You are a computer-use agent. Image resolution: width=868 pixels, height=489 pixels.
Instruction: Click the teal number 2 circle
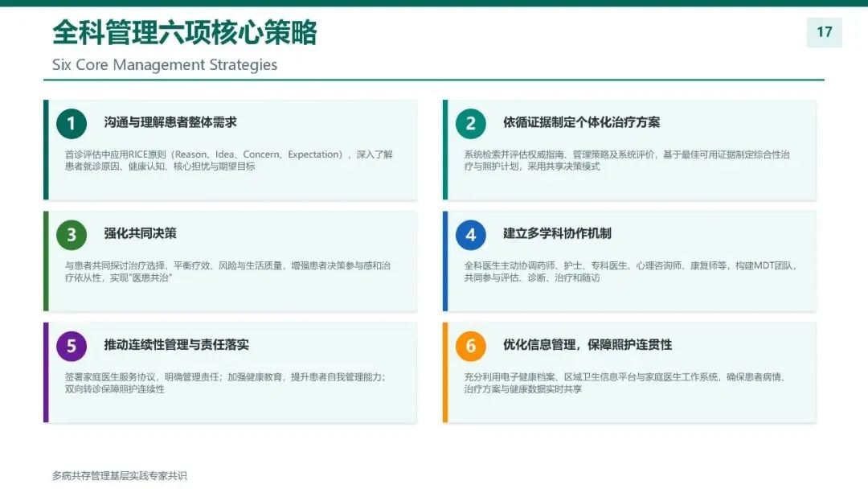pyautogui.click(x=470, y=123)
